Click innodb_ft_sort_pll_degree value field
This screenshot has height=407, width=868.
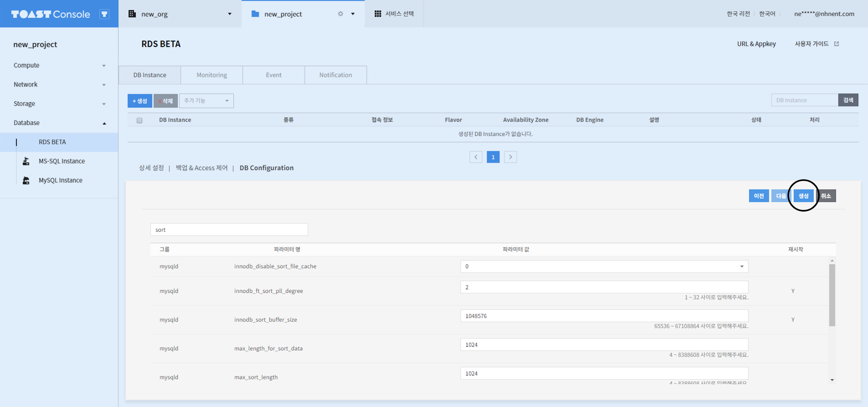(x=604, y=287)
